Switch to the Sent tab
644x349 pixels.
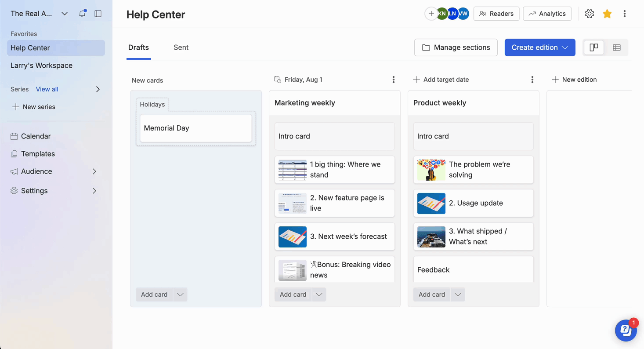pos(181,47)
